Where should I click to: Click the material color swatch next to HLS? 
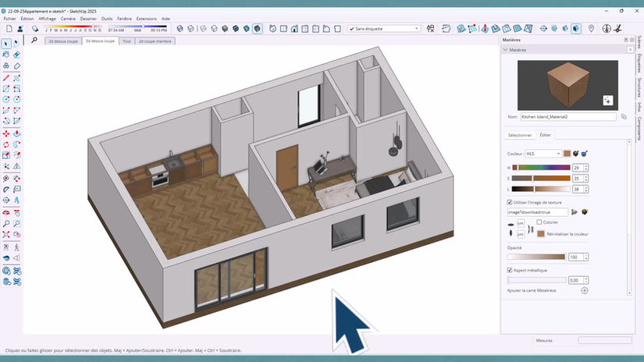tap(568, 154)
